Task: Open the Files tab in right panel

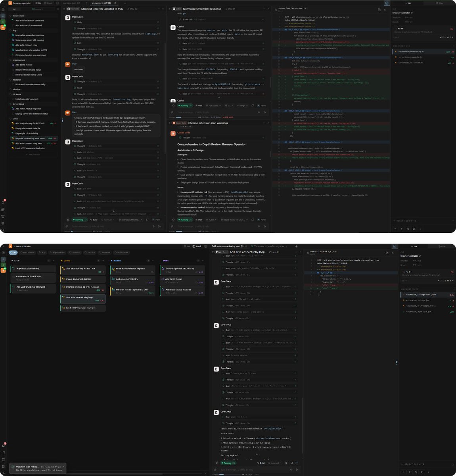Action: pos(440,3)
